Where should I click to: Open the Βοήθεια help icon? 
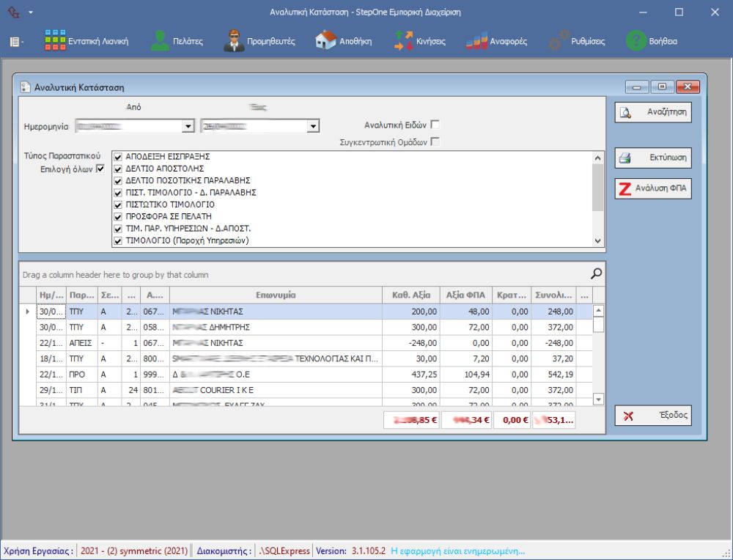(635, 41)
